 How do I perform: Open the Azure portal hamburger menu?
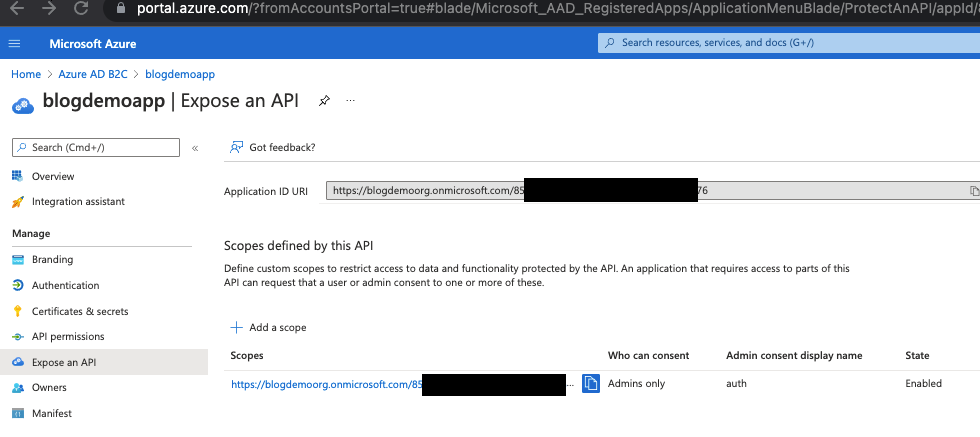[14, 44]
